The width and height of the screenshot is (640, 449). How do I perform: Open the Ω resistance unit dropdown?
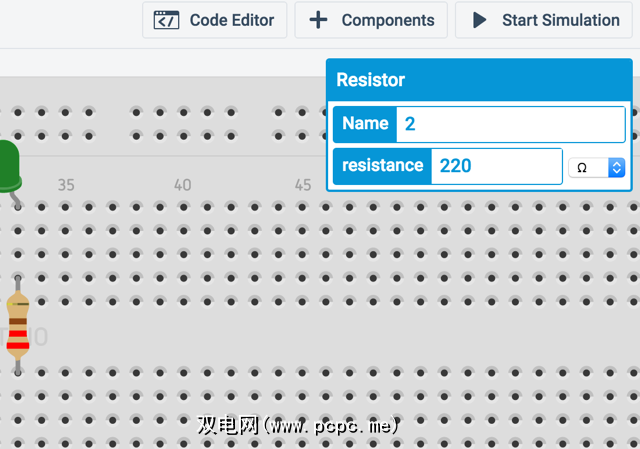tap(597, 167)
